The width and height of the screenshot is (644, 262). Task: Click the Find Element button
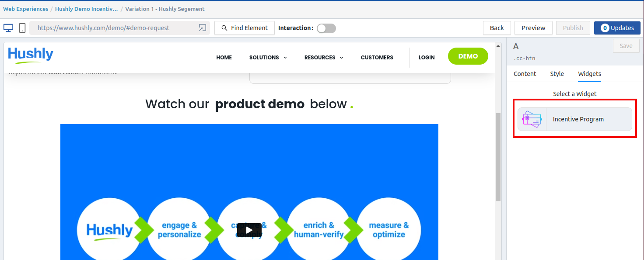pos(245,28)
